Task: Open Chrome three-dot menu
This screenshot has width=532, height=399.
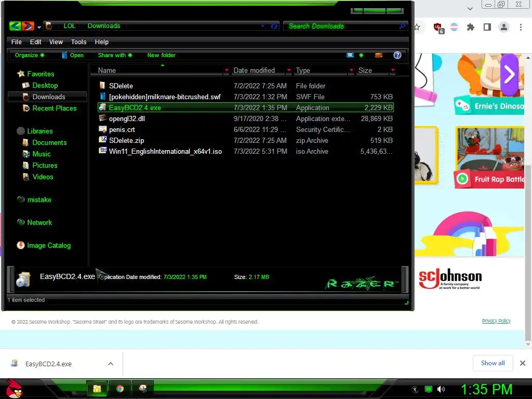Action: (x=521, y=27)
